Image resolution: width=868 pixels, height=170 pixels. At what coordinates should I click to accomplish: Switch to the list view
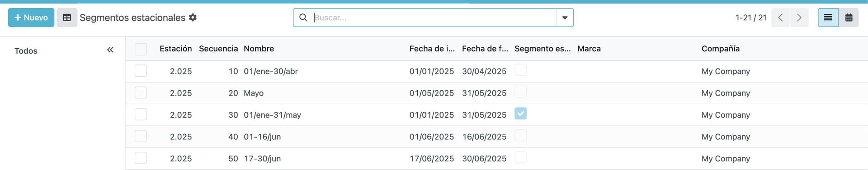(x=828, y=18)
